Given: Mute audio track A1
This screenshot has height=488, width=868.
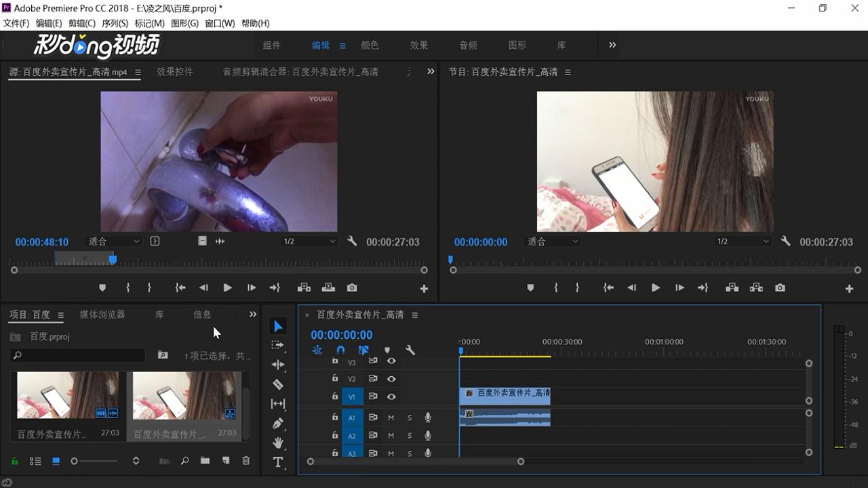Looking at the screenshot, I should point(391,418).
